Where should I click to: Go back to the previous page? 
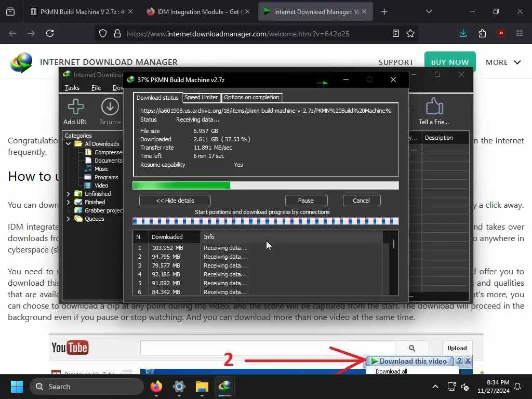coord(12,33)
